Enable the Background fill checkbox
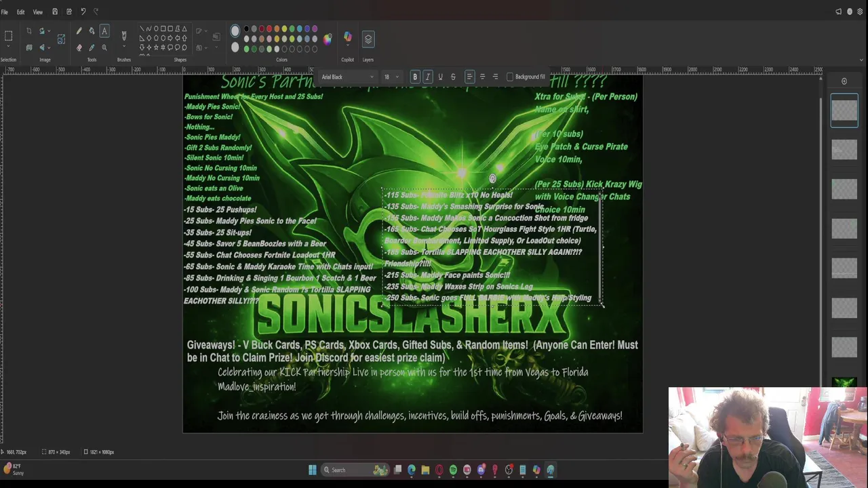Viewport: 868px width, 488px height. (510, 77)
